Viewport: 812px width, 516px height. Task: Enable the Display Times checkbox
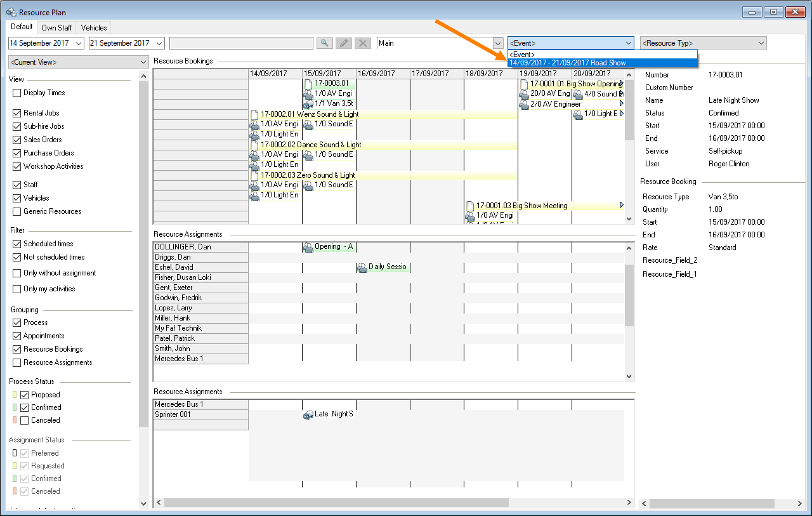click(17, 93)
